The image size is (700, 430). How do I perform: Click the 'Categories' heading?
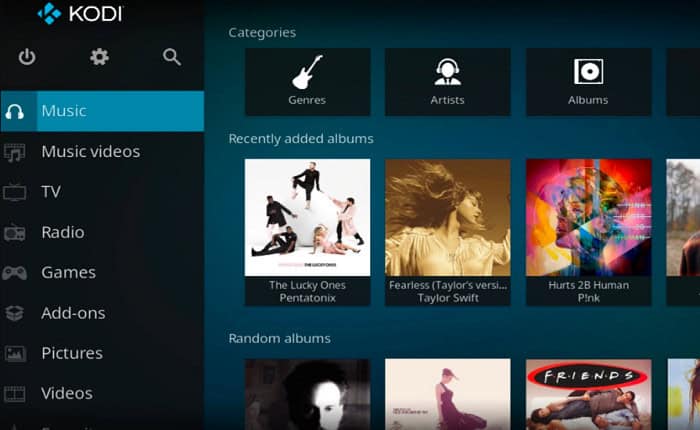point(262,33)
